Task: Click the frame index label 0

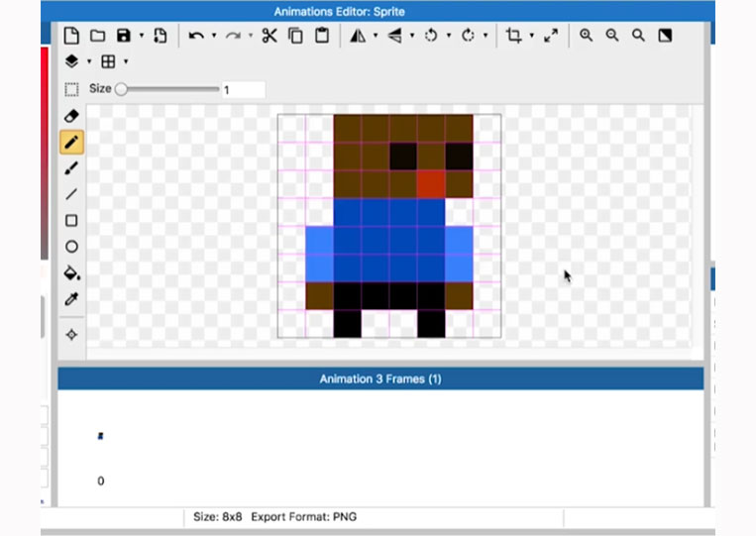Action: click(100, 482)
